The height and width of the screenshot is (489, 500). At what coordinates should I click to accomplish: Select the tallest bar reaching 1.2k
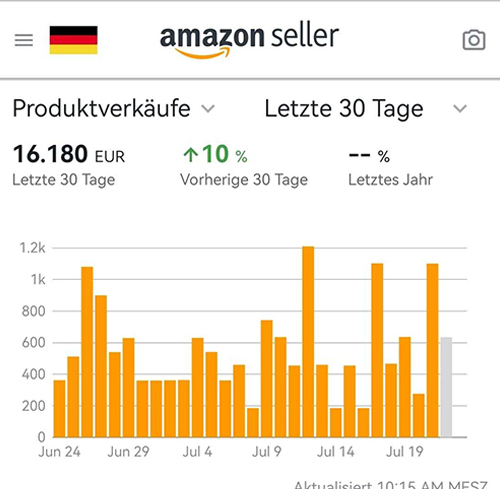(308, 342)
